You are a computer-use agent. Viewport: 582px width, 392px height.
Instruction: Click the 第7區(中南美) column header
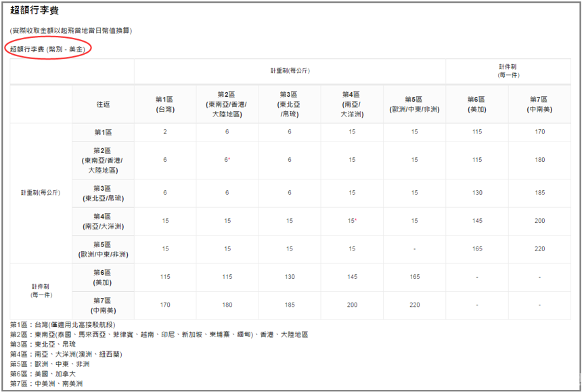(x=539, y=104)
